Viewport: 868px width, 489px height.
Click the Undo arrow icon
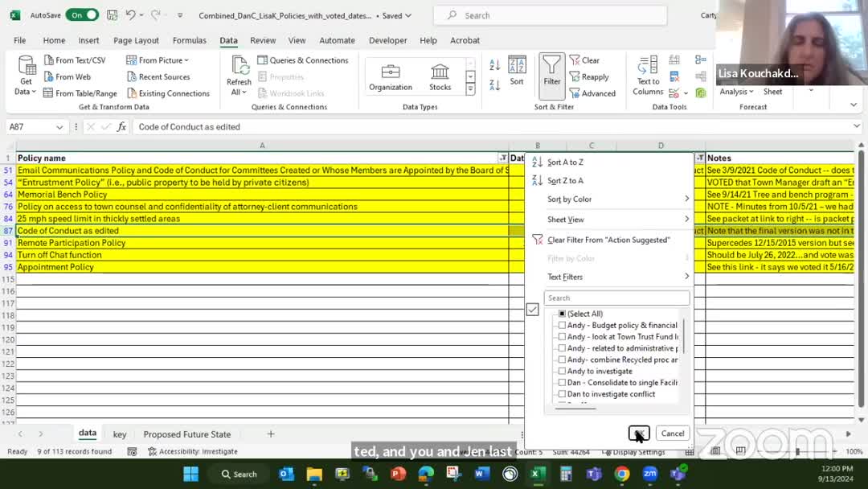[x=130, y=15]
